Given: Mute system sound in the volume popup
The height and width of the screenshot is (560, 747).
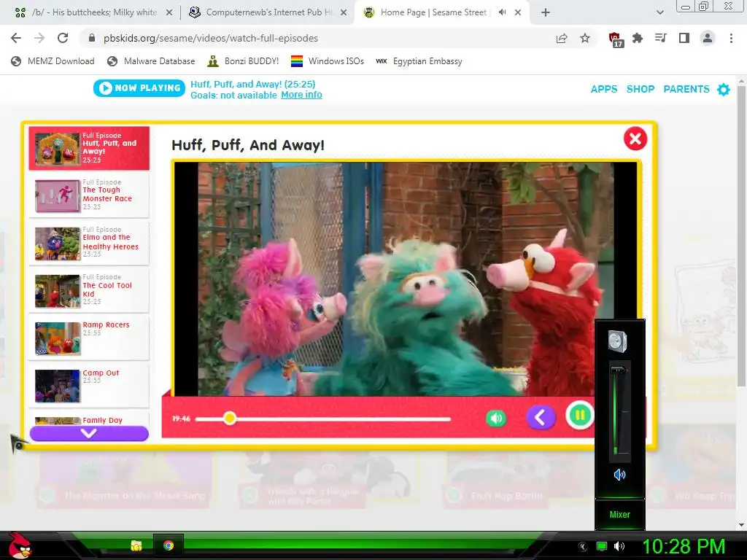Looking at the screenshot, I should (x=619, y=474).
